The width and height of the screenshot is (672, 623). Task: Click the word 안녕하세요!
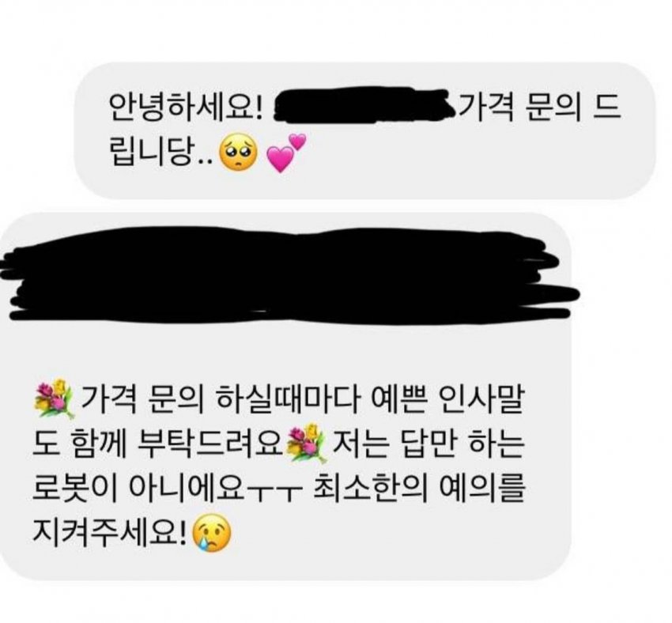[187, 105]
